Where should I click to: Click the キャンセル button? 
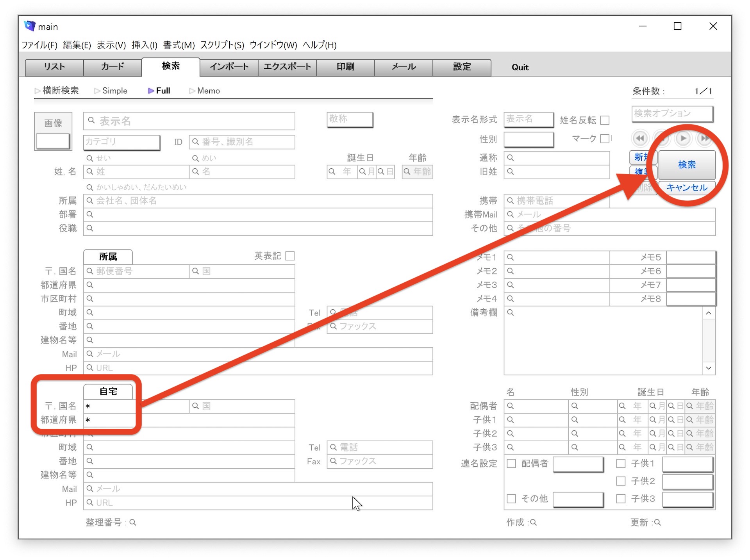(686, 187)
